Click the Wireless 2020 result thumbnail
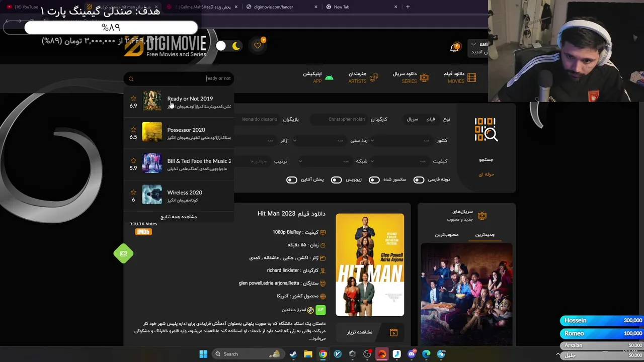The height and width of the screenshot is (362, 644). [152, 195]
